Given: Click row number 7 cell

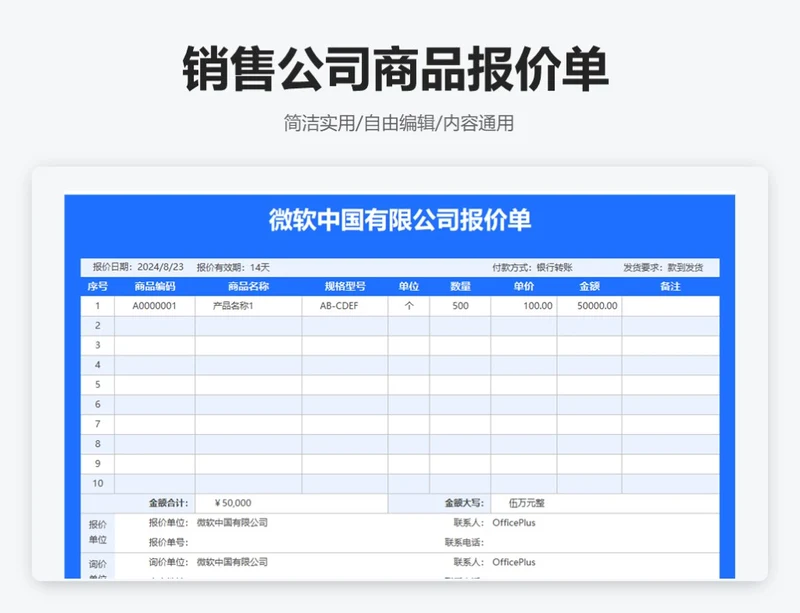Looking at the screenshot, I should point(97,424).
